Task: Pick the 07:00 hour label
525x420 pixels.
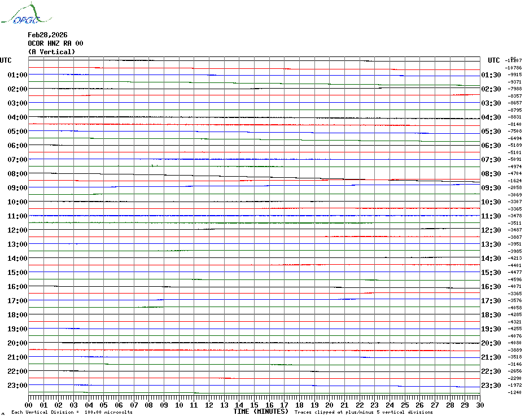Action: (x=17, y=159)
